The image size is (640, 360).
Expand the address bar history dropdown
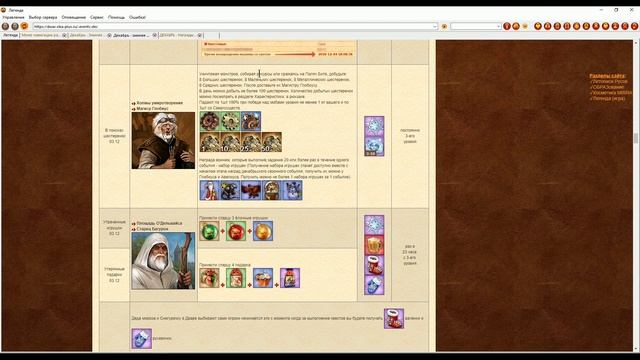[435, 27]
